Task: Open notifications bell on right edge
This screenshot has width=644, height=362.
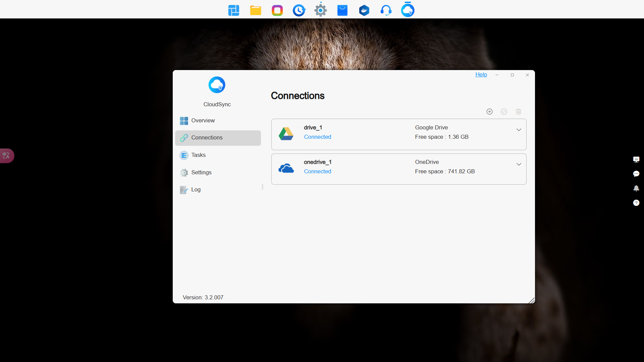Action: 636,188
